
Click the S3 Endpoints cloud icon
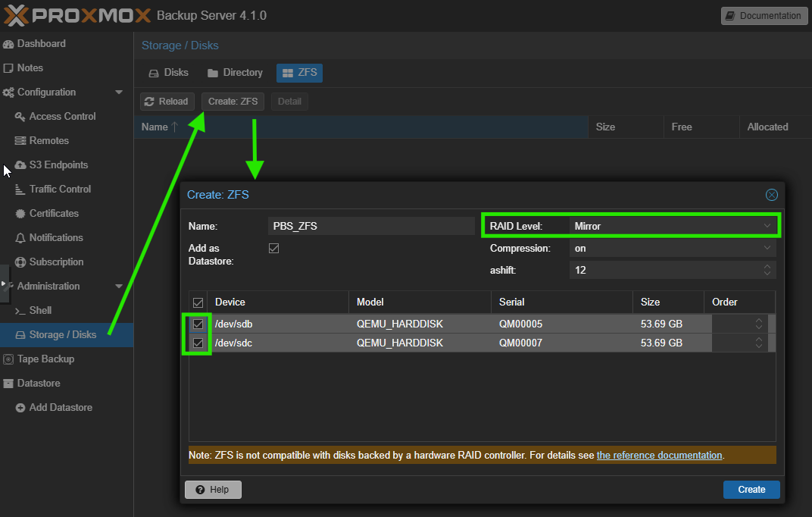(20, 165)
